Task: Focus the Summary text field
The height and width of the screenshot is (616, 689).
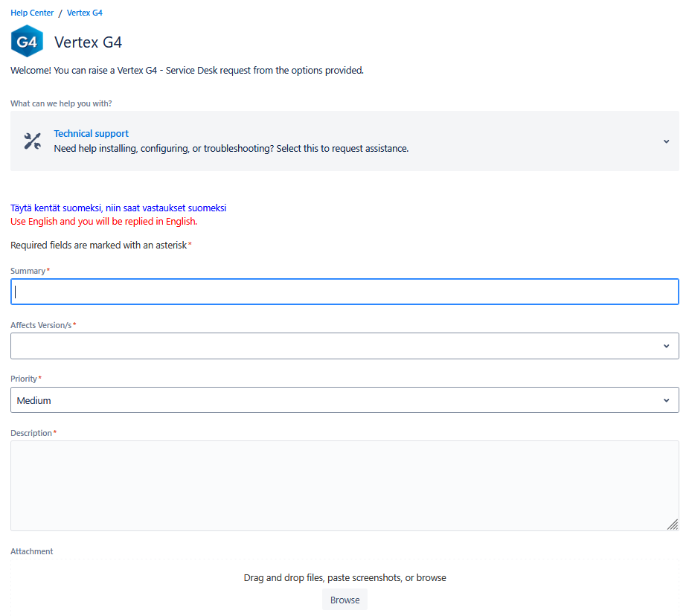Action: tap(344, 292)
